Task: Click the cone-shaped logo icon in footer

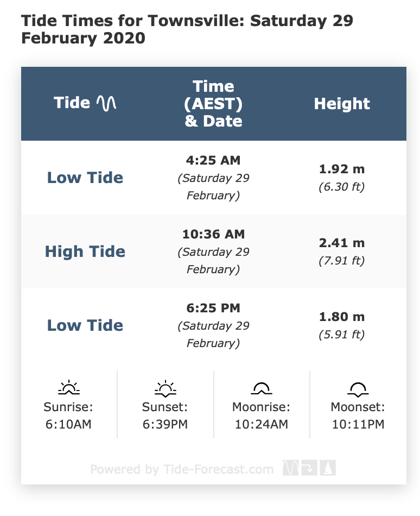Action: click(x=328, y=468)
